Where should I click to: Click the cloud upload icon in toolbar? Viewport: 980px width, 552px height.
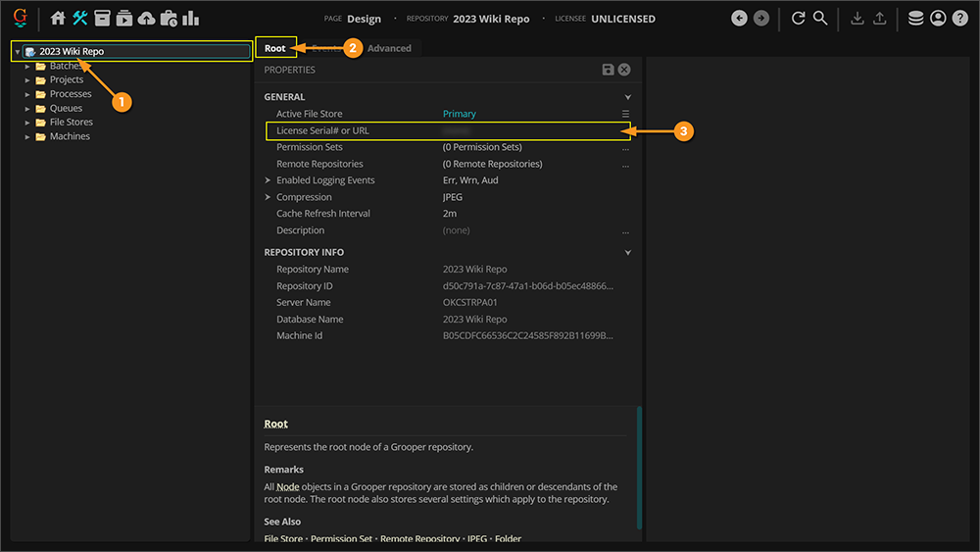click(x=146, y=18)
